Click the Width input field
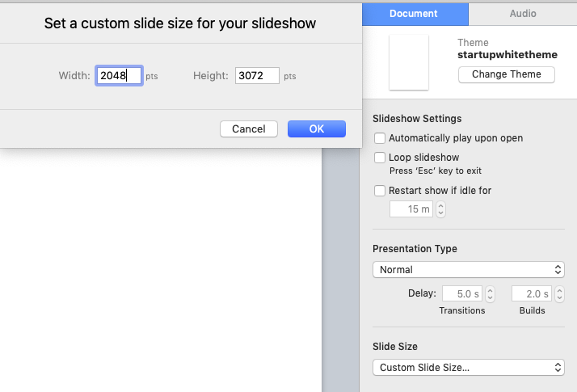The width and height of the screenshot is (577, 392). click(x=119, y=76)
